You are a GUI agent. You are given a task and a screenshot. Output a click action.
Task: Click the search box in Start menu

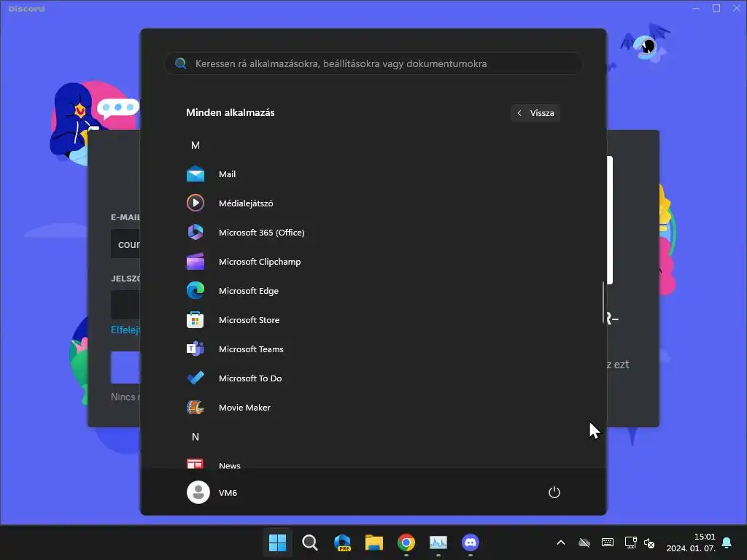point(373,63)
